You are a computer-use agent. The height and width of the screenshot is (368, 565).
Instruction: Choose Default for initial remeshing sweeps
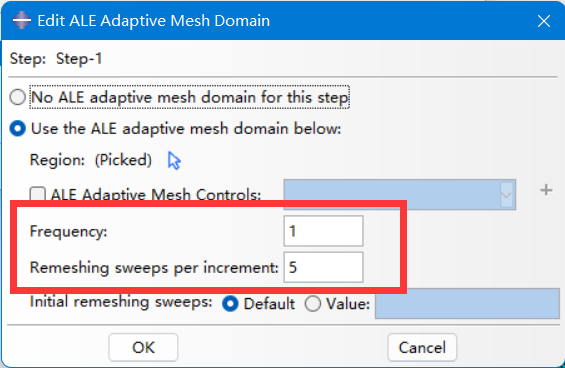click(230, 304)
